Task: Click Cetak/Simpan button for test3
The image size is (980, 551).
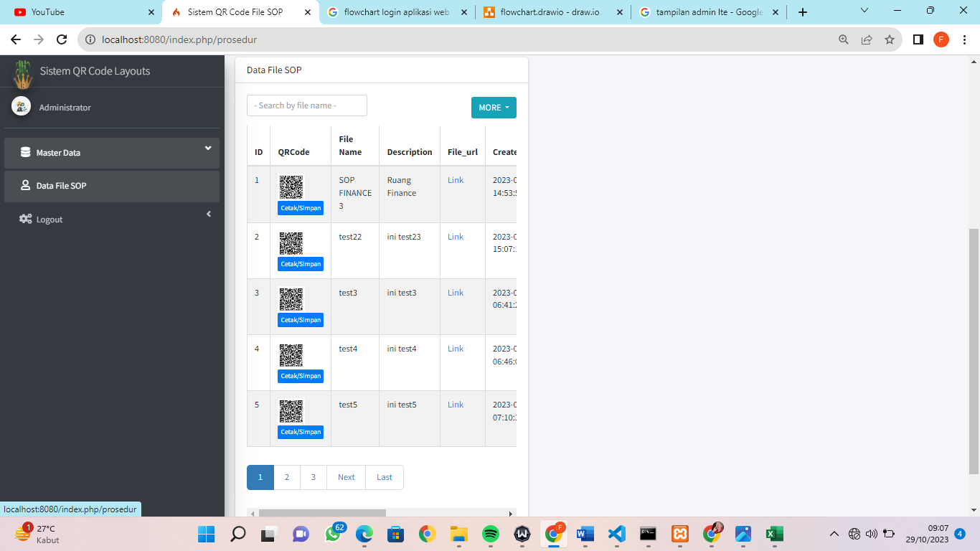Action: 301,320
